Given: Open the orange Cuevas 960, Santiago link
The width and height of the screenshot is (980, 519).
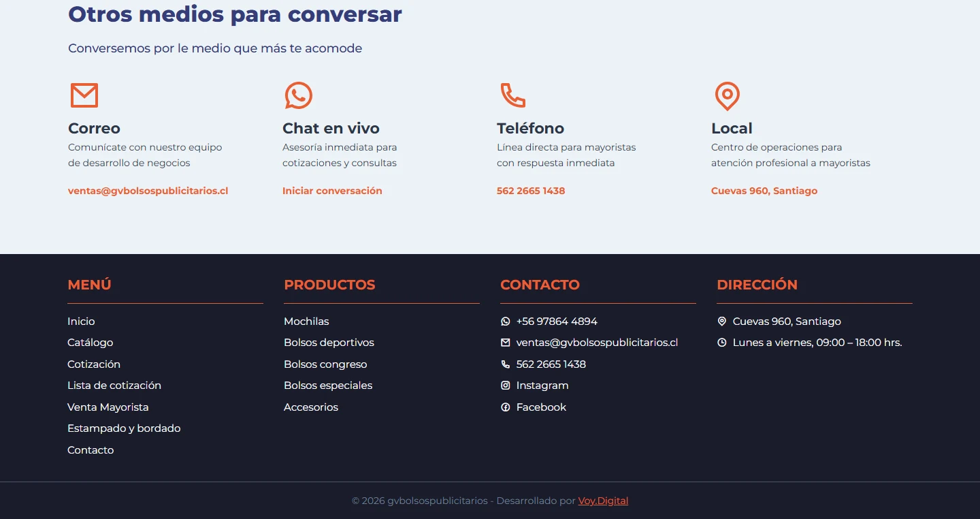Looking at the screenshot, I should tap(764, 191).
